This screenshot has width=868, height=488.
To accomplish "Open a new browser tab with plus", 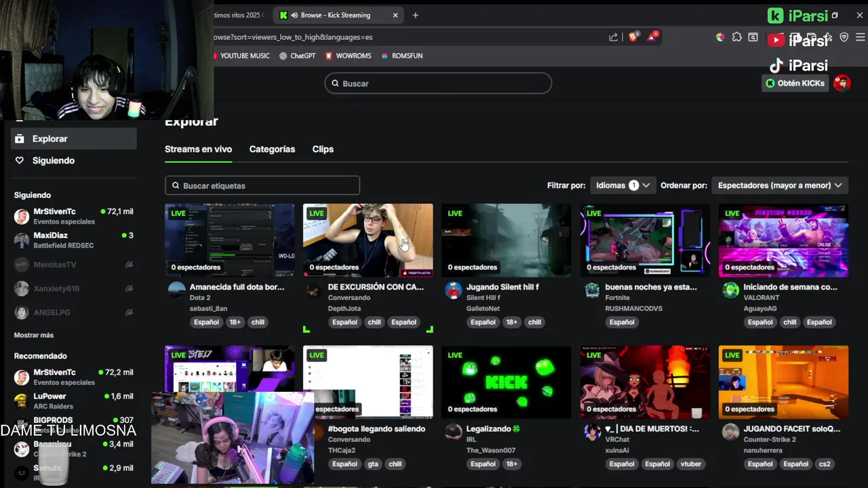I will [x=416, y=15].
